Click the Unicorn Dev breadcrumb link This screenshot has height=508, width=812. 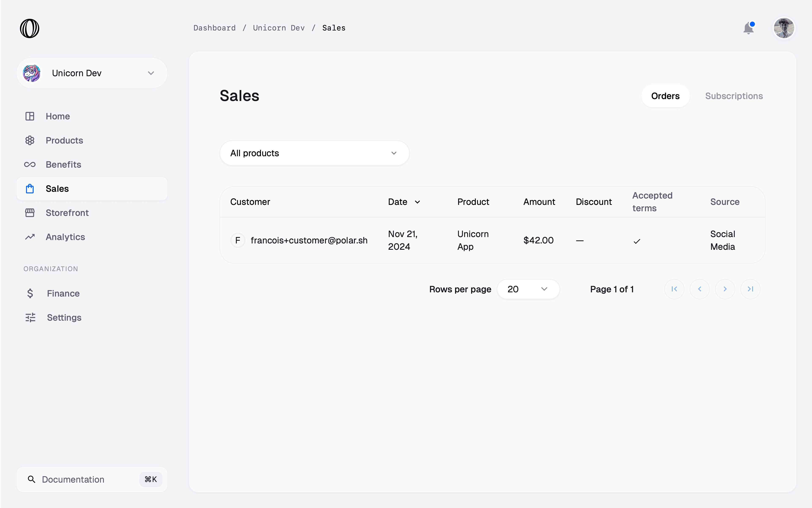pos(279,28)
